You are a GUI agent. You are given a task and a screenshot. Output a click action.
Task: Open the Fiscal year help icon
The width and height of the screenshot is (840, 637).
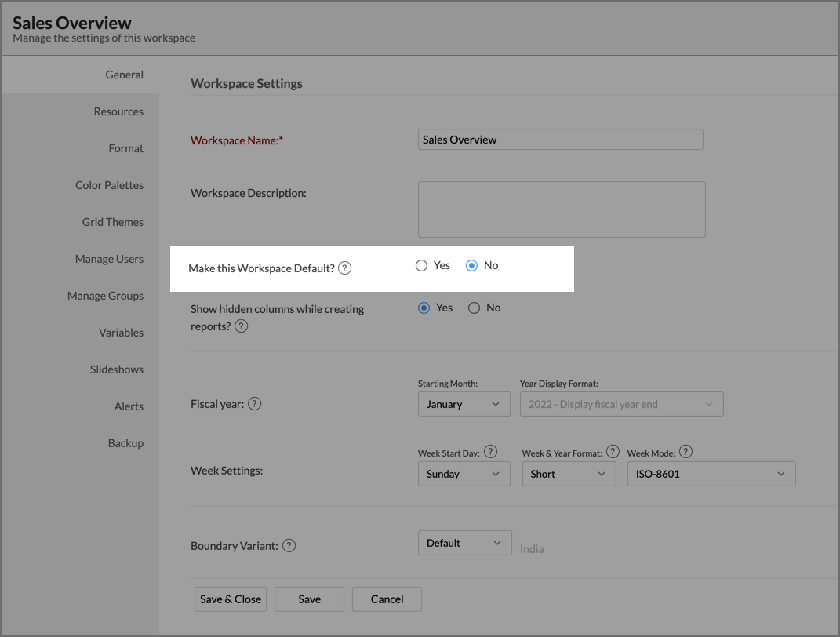tap(254, 404)
